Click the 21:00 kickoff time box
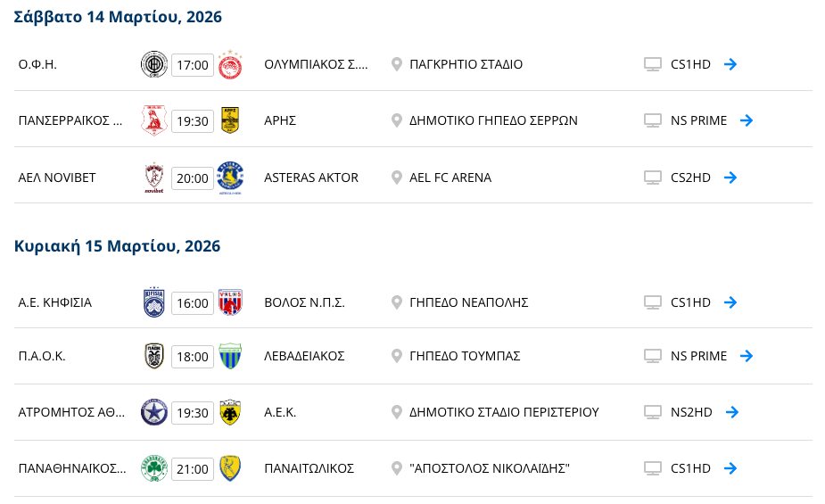The image size is (825, 504). 193,469
